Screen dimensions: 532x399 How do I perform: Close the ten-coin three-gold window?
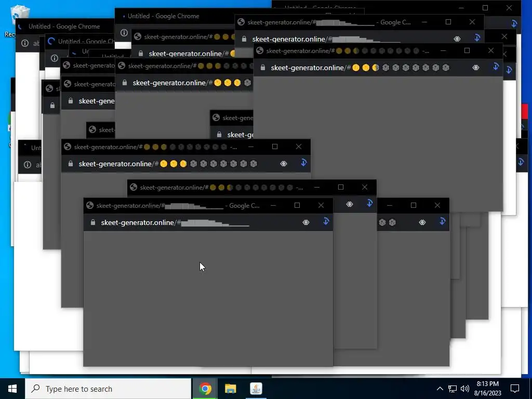(x=299, y=147)
